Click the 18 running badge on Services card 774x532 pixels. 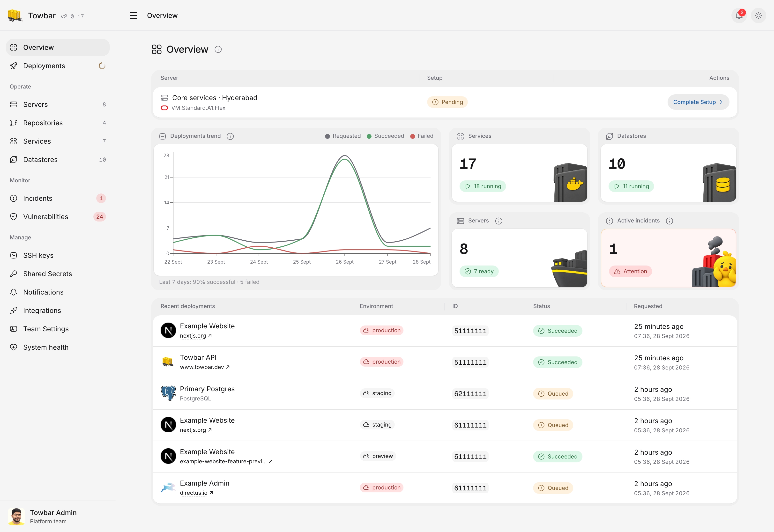483,186
